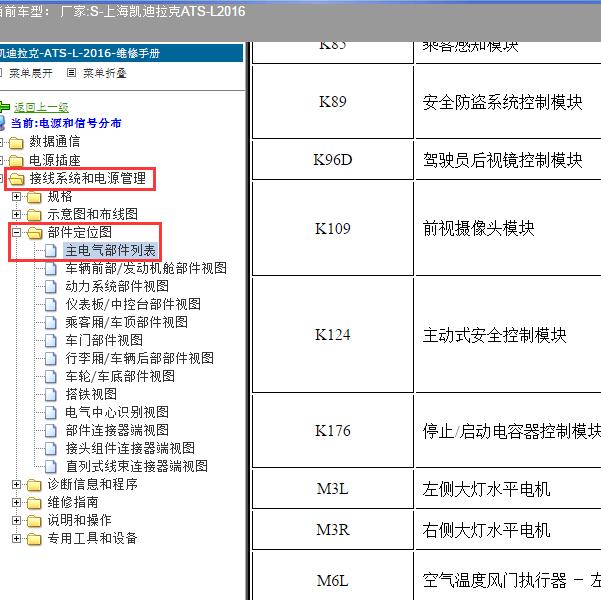Open 仪表板/中控台部件视图
The width and height of the screenshot is (601, 600).
point(133,304)
